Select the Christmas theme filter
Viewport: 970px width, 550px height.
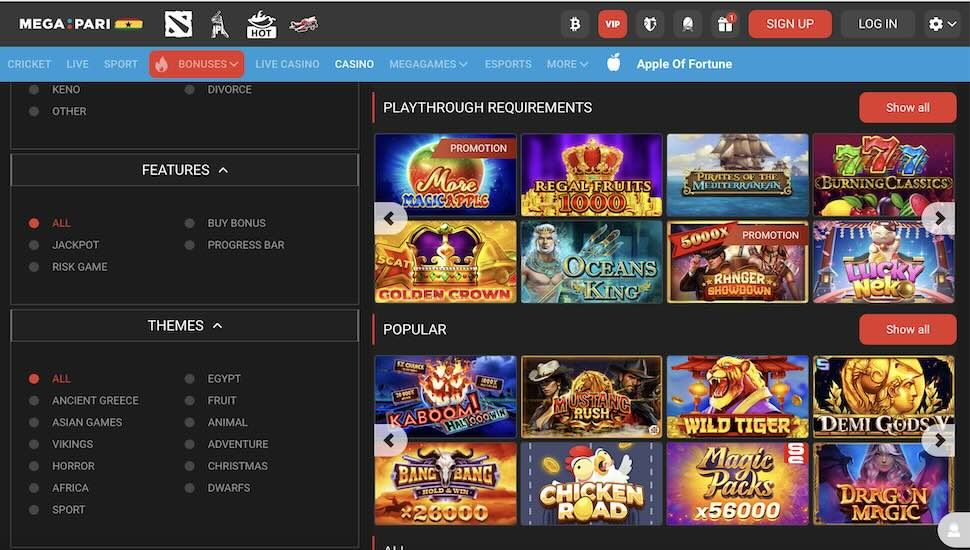pyautogui.click(x=226, y=466)
